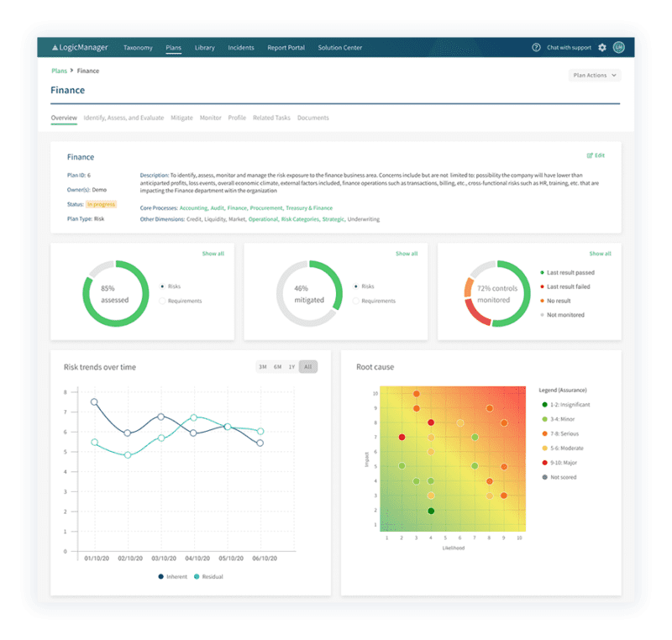Switch risk trends to 3M view
Viewport: 672px width, 640px height.
click(x=261, y=366)
